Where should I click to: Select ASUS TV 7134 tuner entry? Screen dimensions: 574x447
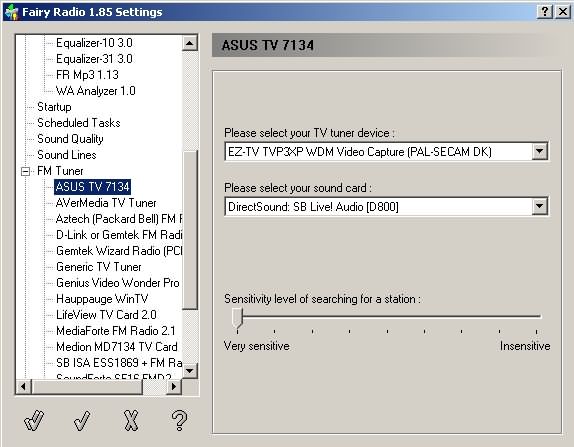pyautogui.click(x=92, y=187)
